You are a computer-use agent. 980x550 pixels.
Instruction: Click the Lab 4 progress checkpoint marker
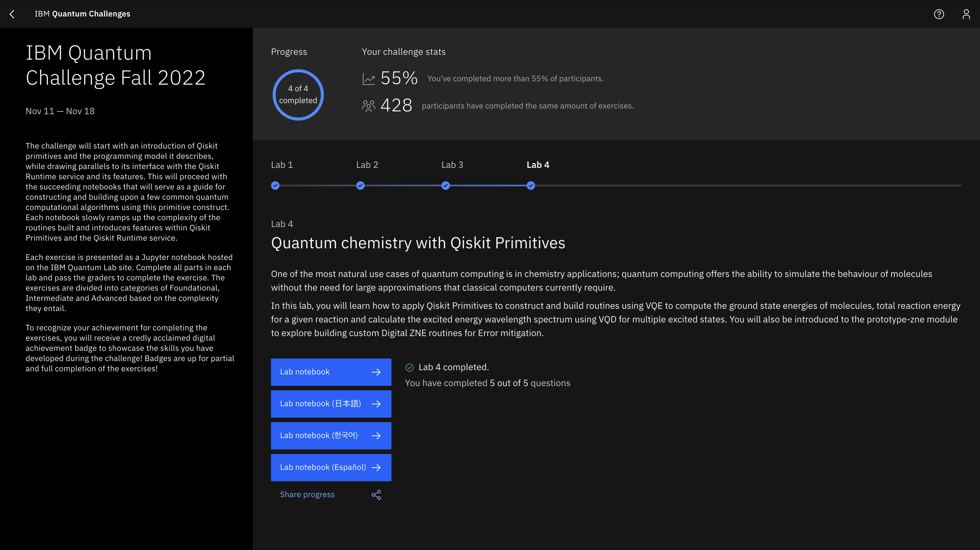pos(531,186)
